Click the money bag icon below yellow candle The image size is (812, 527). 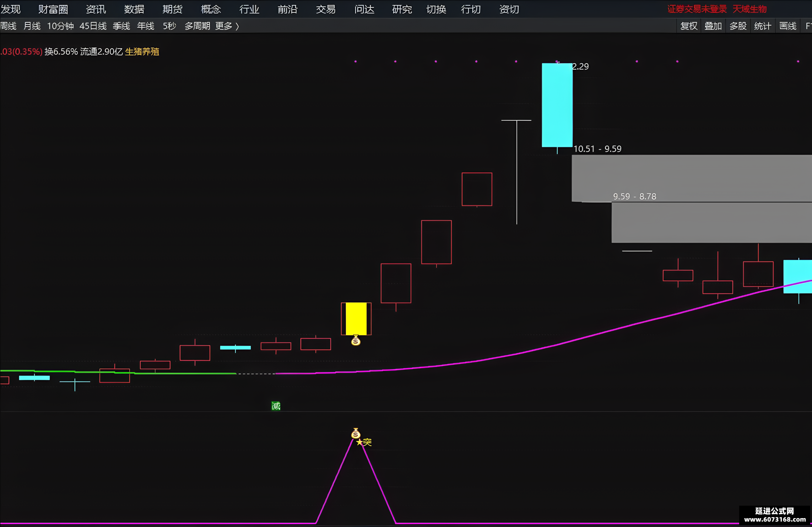[x=356, y=341]
